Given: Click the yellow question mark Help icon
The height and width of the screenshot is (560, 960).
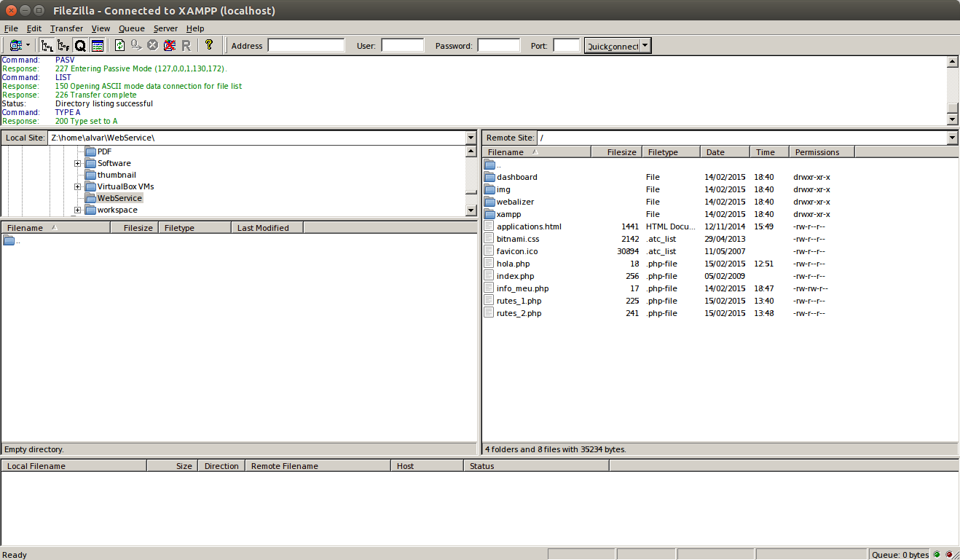Looking at the screenshot, I should pos(209,45).
